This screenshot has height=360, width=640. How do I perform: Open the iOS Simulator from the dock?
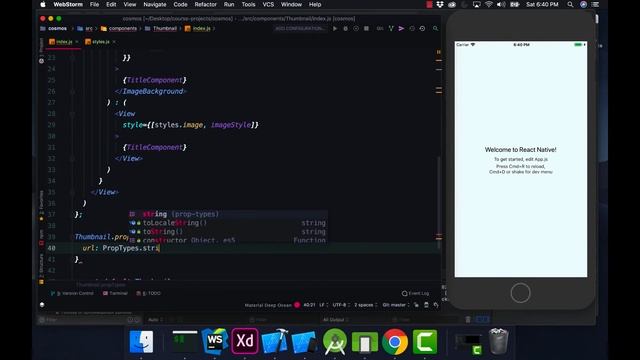click(x=304, y=341)
